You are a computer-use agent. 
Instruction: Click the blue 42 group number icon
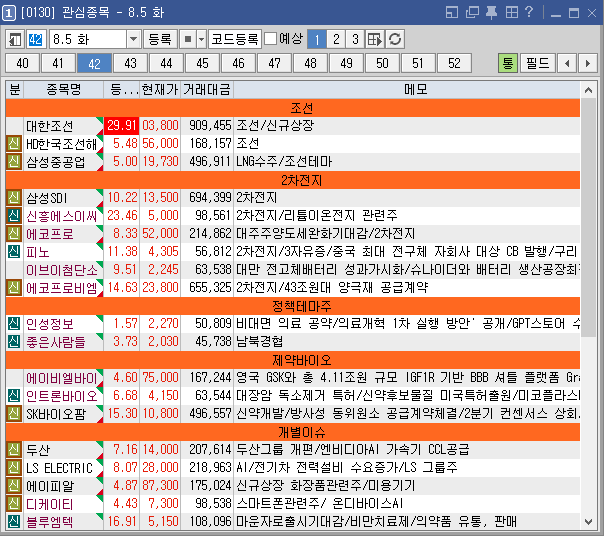click(35, 39)
